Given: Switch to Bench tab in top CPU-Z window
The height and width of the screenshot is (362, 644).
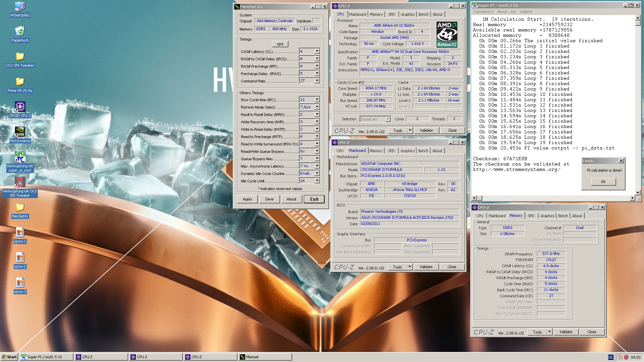Looking at the screenshot, I should coord(423,14).
